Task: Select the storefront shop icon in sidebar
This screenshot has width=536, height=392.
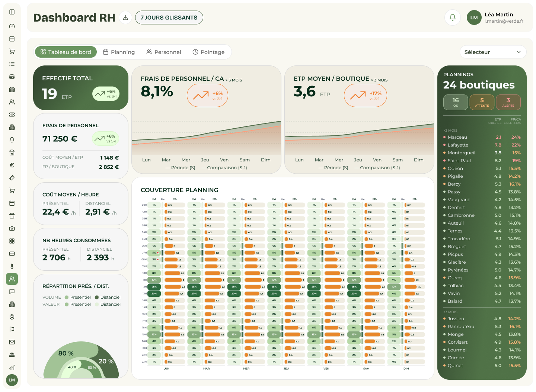Action: tap(12, 152)
